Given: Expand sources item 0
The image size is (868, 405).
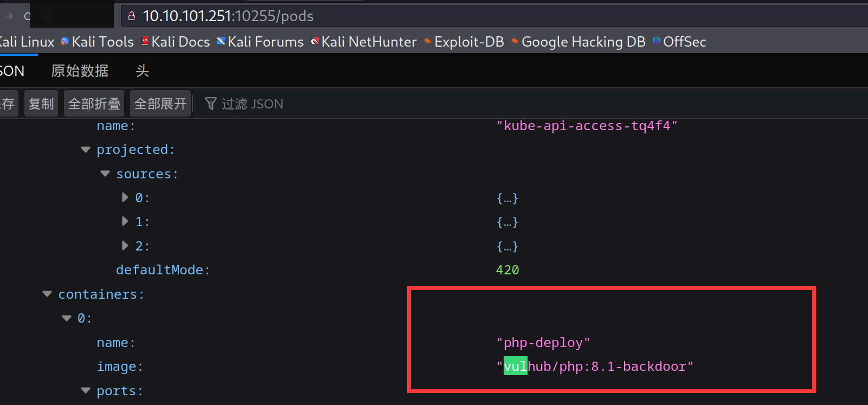Looking at the screenshot, I should click(125, 197).
